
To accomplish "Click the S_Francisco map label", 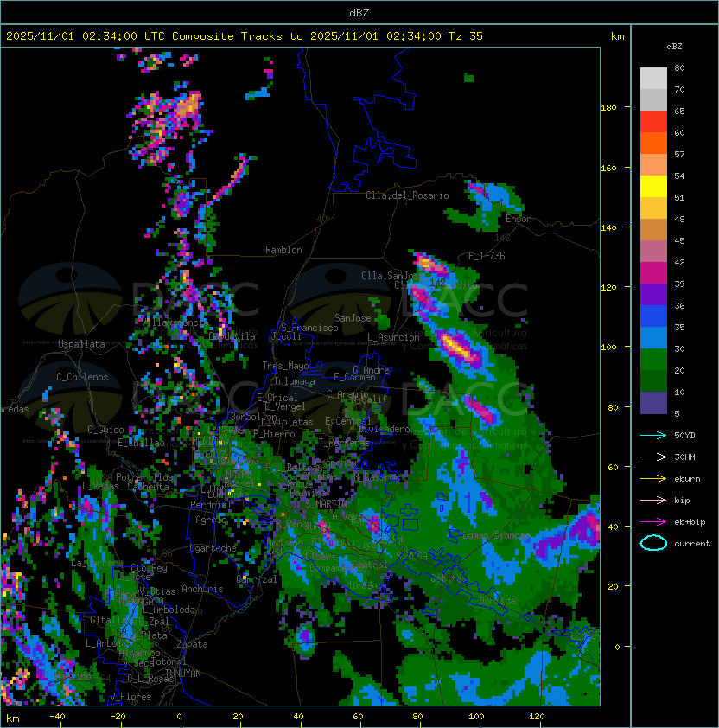I will (x=309, y=328).
